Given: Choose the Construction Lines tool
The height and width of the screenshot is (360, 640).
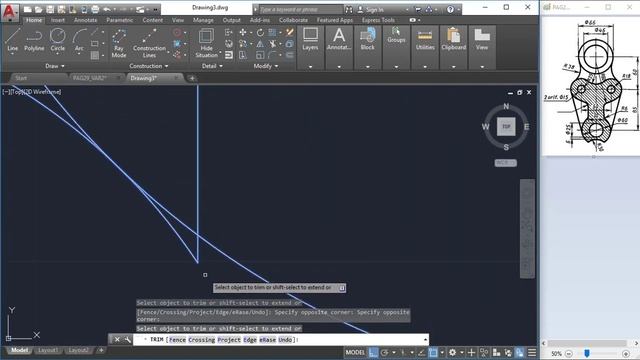Looking at the screenshot, I should coord(149,43).
